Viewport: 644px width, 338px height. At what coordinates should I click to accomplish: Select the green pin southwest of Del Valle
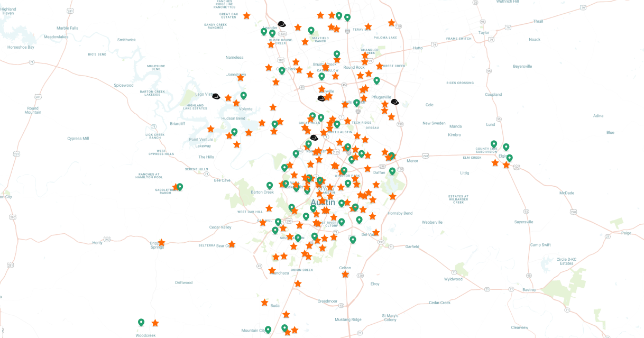click(353, 240)
